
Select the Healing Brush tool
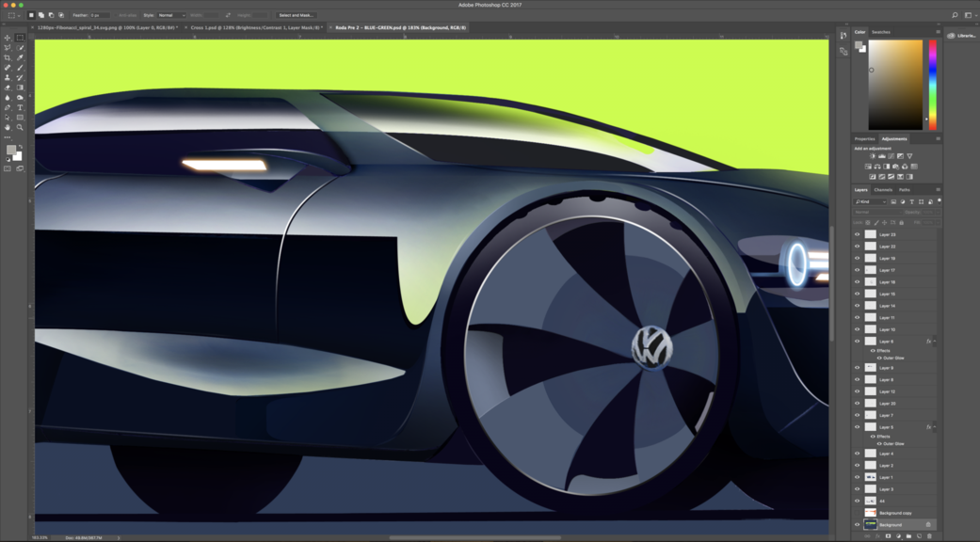point(8,68)
